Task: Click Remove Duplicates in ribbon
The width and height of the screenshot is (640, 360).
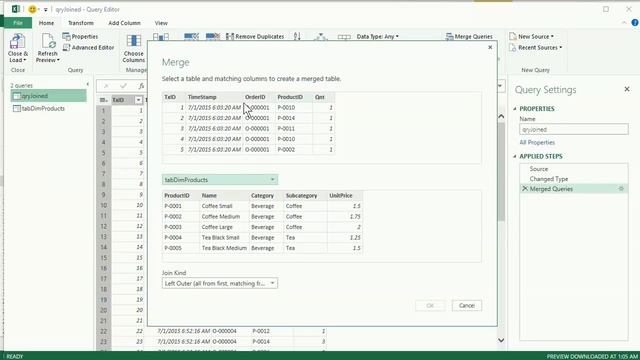Action: tap(255, 36)
